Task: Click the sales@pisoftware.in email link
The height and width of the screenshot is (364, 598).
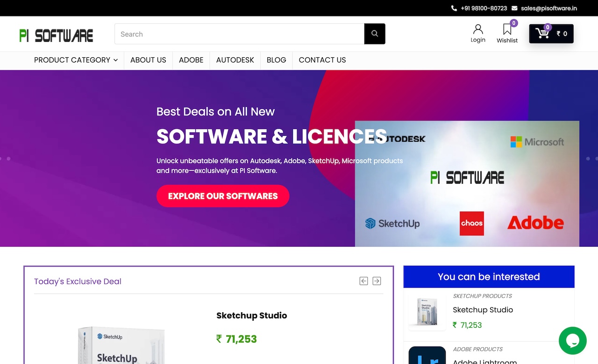Action: pos(549,8)
